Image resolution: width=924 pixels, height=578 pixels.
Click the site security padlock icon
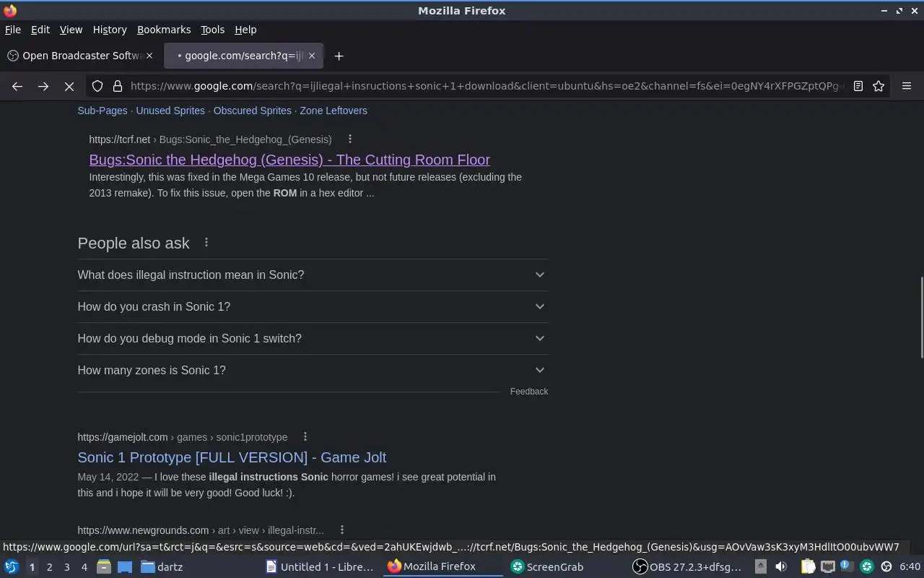118,86
